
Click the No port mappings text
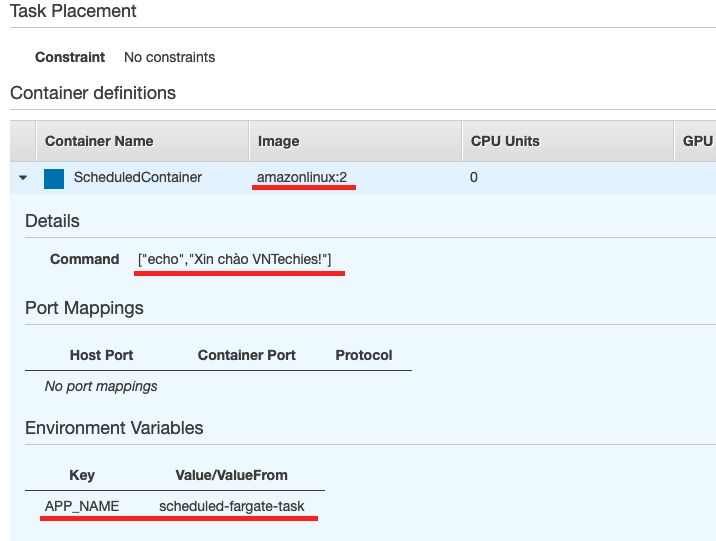point(101,385)
